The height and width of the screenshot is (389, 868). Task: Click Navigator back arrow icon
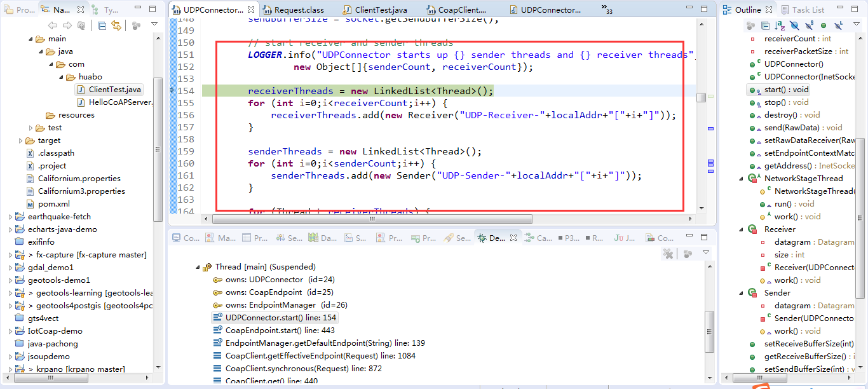click(x=53, y=25)
